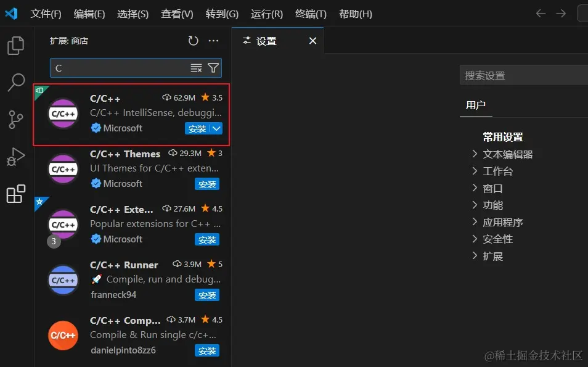Viewport: 588px width, 367px height.
Task: Close the 设置 tab
Action: 312,41
